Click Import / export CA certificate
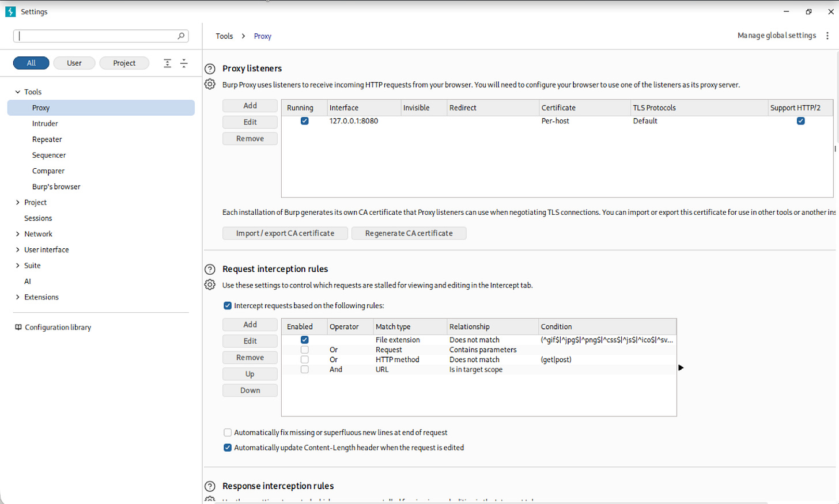839x504 pixels. coord(285,233)
